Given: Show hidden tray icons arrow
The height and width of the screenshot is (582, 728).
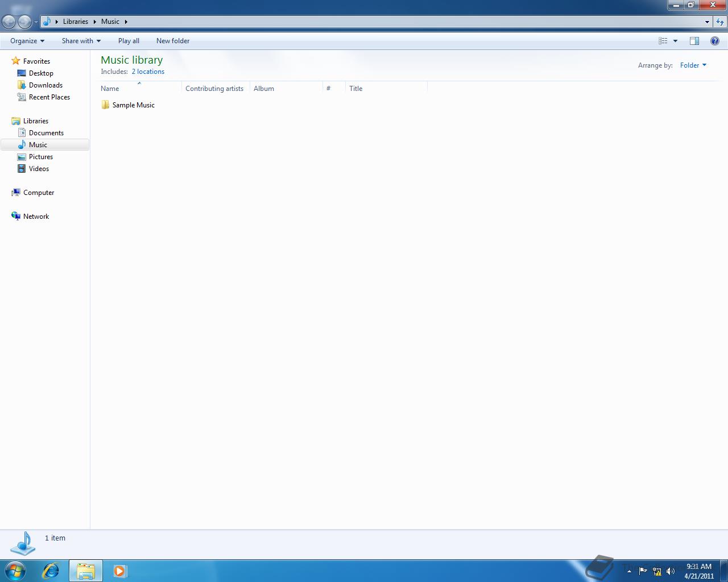Looking at the screenshot, I should coord(629,571).
